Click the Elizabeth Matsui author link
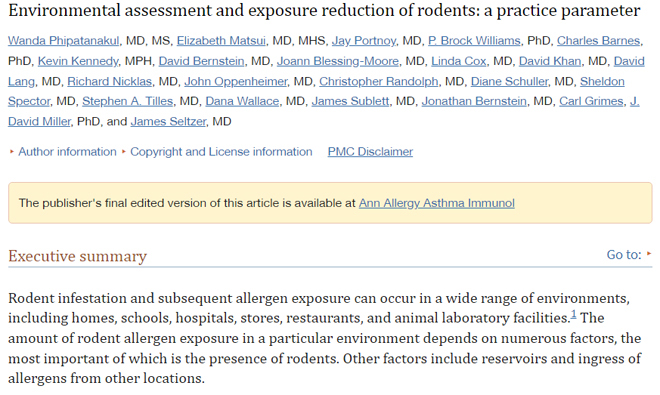 [221, 40]
